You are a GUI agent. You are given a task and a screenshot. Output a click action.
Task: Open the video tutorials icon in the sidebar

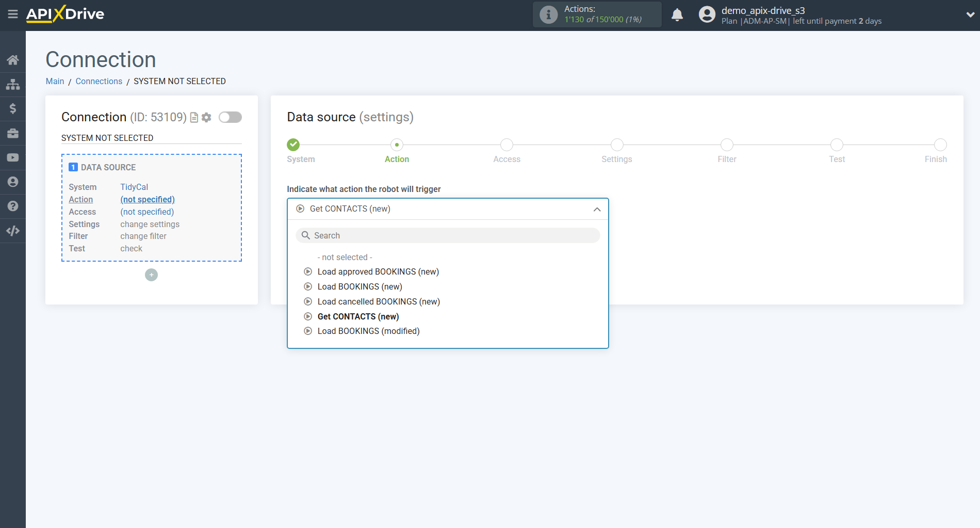[13, 157]
